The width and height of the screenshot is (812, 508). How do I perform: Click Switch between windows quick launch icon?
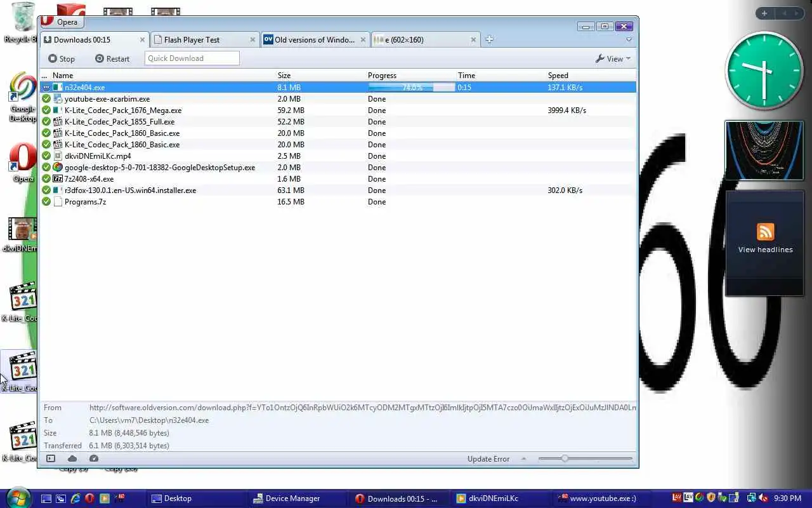tap(61, 498)
